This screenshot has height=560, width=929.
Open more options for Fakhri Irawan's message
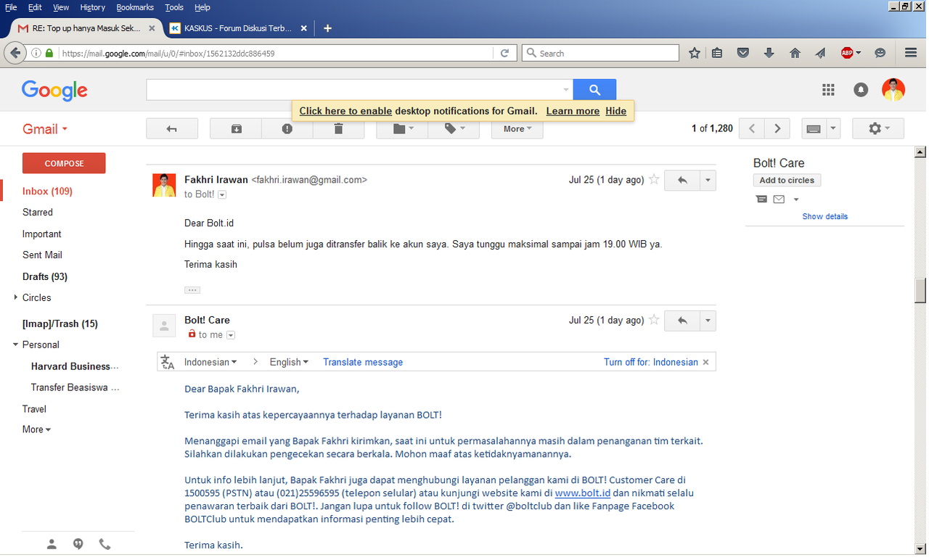pyautogui.click(x=708, y=180)
